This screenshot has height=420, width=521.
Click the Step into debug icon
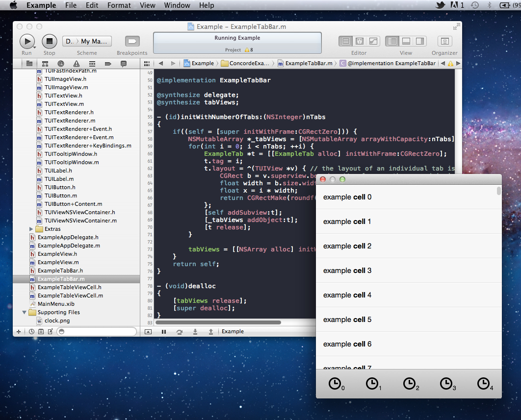point(195,332)
